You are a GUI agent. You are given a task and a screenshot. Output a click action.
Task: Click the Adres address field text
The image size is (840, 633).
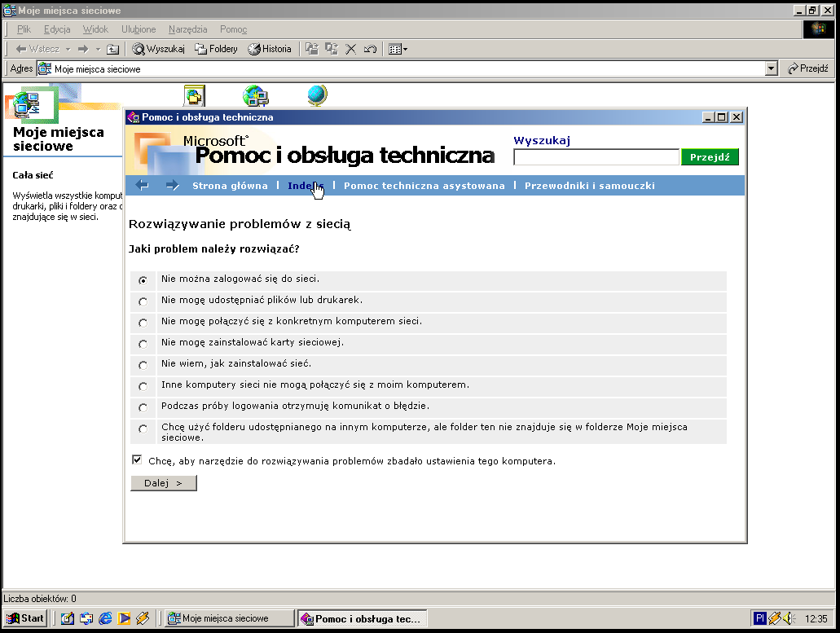[98, 69]
